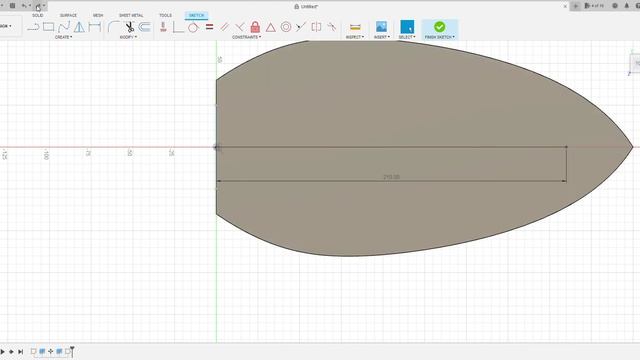
Task: Click the Redo arrow
Action: [x=38, y=6]
